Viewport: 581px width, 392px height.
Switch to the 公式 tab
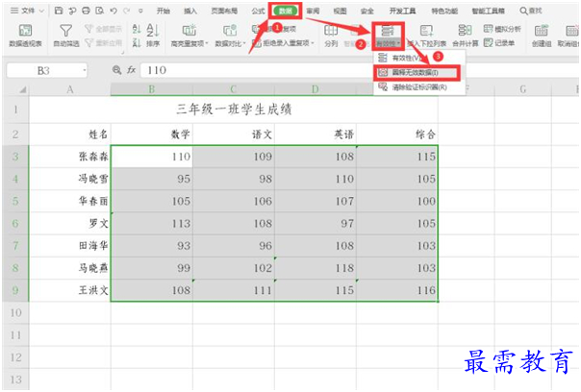pyautogui.click(x=258, y=11)
